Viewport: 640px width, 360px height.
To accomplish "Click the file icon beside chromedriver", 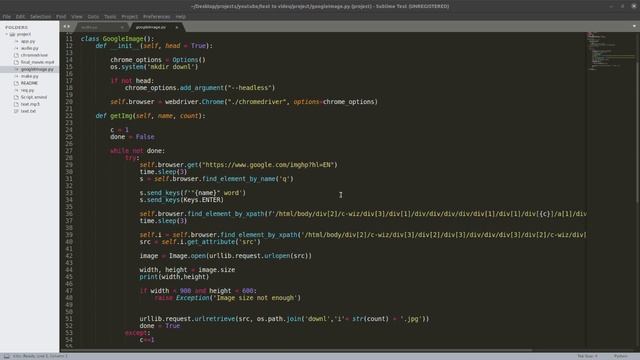I will tap(16, 55).
